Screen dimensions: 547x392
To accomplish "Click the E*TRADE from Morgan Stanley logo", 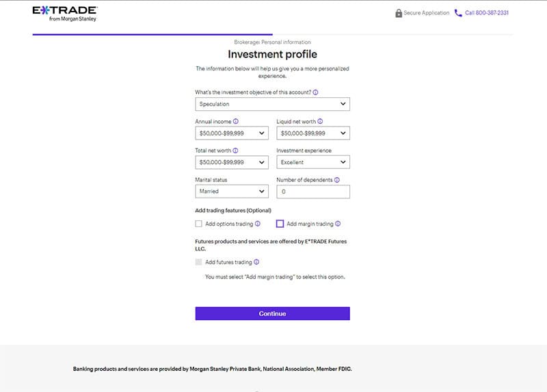I will click(64, 13).
